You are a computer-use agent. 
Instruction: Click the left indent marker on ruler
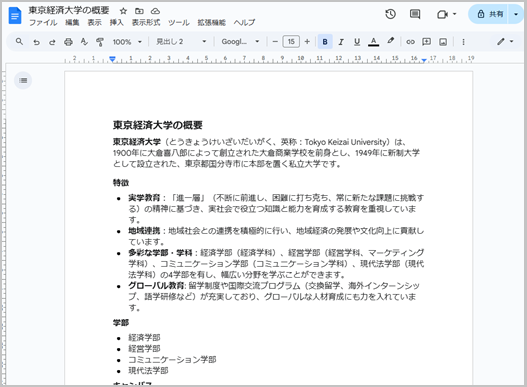(112, 59)
